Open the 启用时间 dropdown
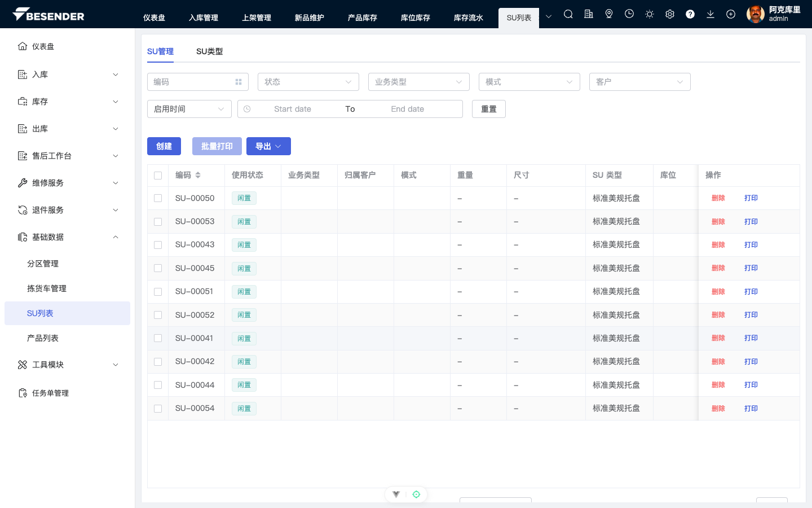Image resolution: width=812 pixels, height=508 pixels. 189,109
